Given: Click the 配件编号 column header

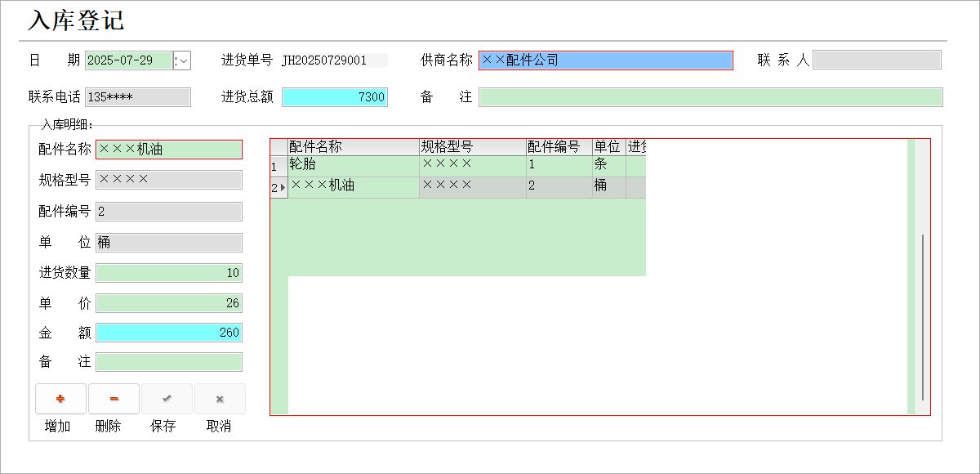Looking at the screenshot, I should 559,147.
